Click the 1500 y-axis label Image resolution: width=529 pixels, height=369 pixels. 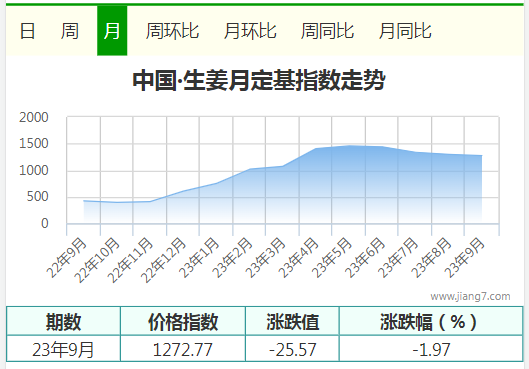pyautogui.click(x=34, y=144)
